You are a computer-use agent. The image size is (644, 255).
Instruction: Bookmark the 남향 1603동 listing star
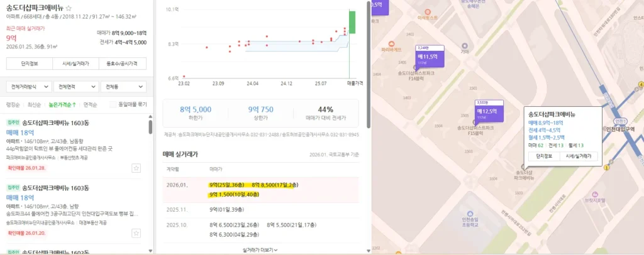pyautogui.click(x=136, y=233)
